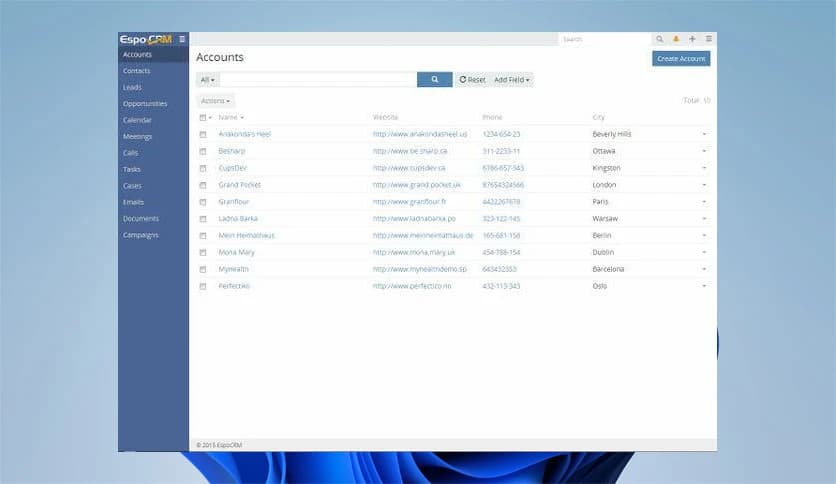The image size is (836, 484).
Task: Click the www.granflour.fr website link
Action: coord(409,202)
